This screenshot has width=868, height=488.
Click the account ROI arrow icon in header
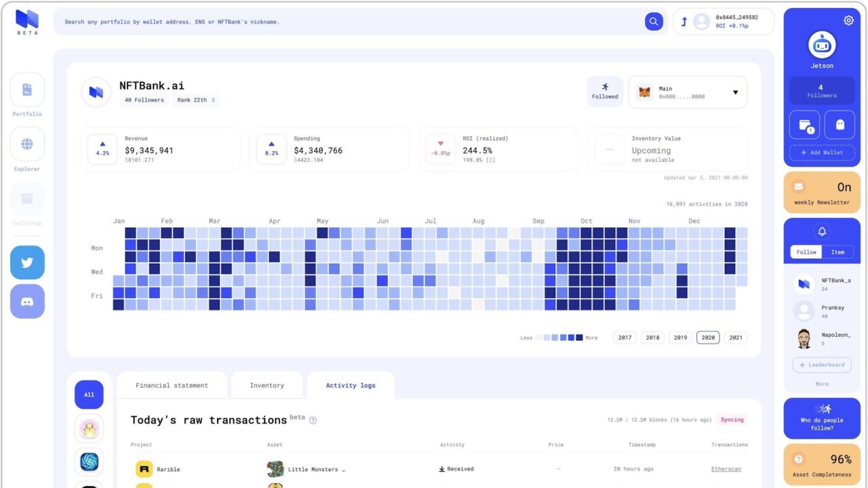(x=684, y=22)
